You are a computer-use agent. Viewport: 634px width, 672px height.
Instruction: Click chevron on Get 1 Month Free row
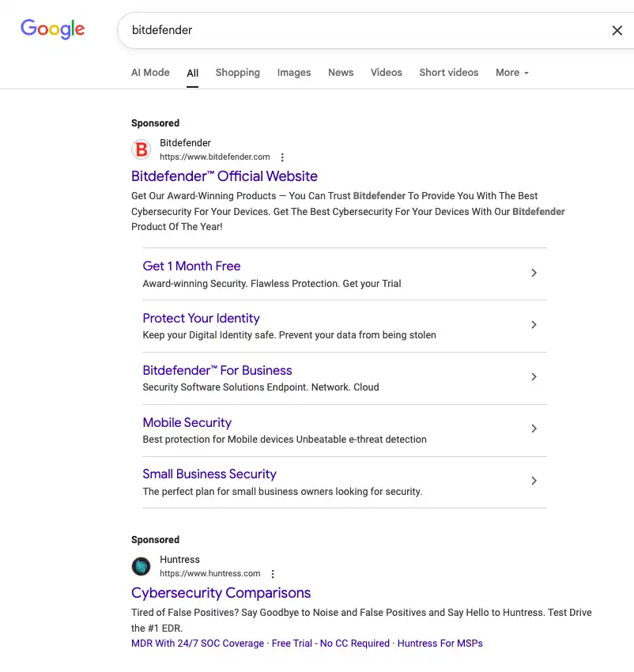534,273
